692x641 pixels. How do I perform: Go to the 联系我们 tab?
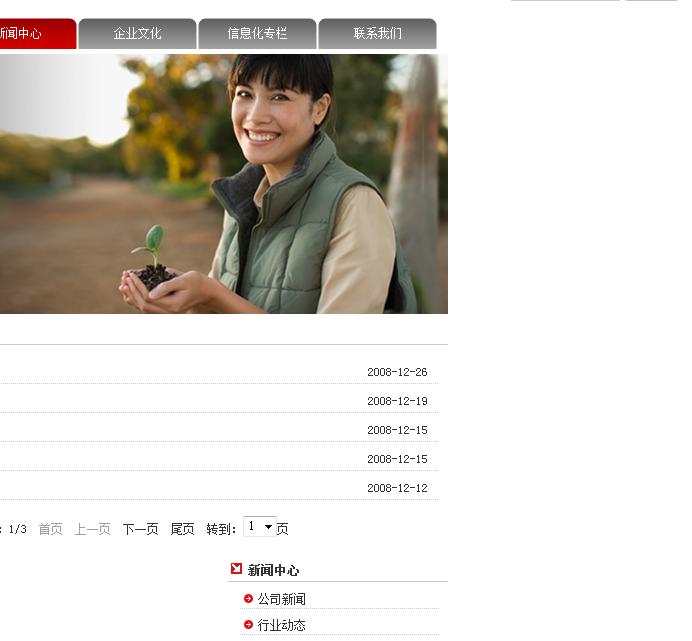(x=377, y=34)
